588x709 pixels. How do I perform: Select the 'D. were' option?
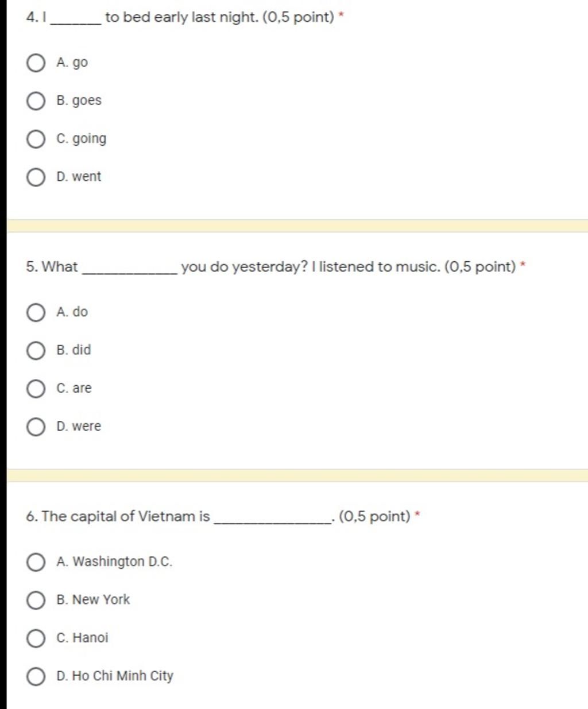[x=36, y=427]
